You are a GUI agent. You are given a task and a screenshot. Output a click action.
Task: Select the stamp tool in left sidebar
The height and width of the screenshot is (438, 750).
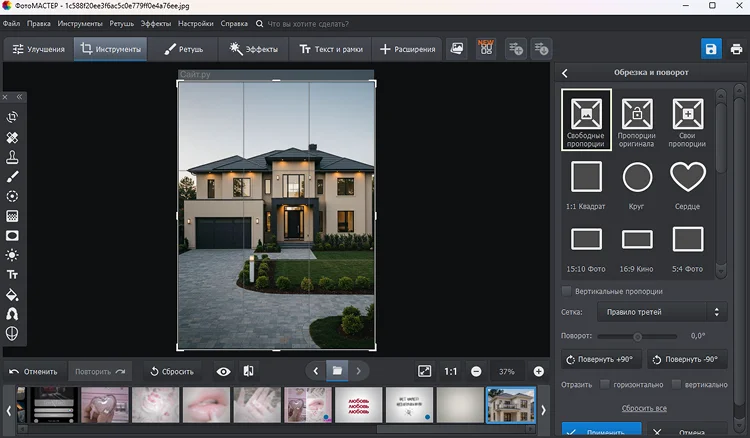pyautogui.click(x=12, y=157)
